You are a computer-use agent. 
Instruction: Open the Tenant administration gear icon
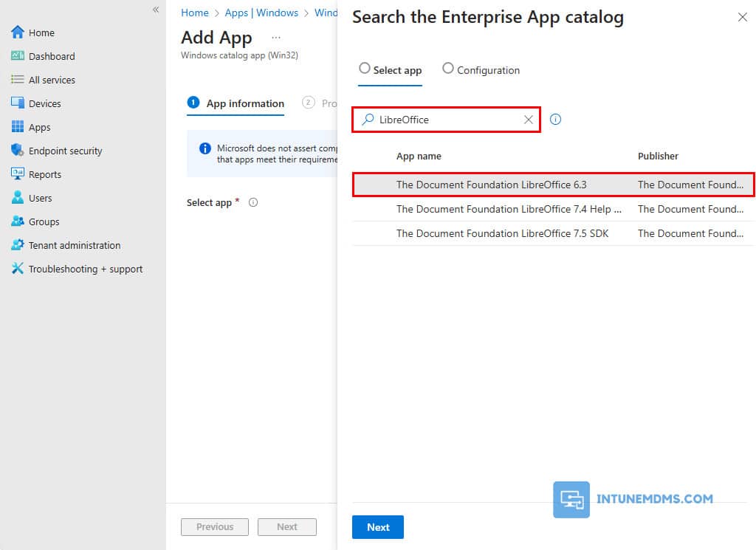(x=18, y=245)
